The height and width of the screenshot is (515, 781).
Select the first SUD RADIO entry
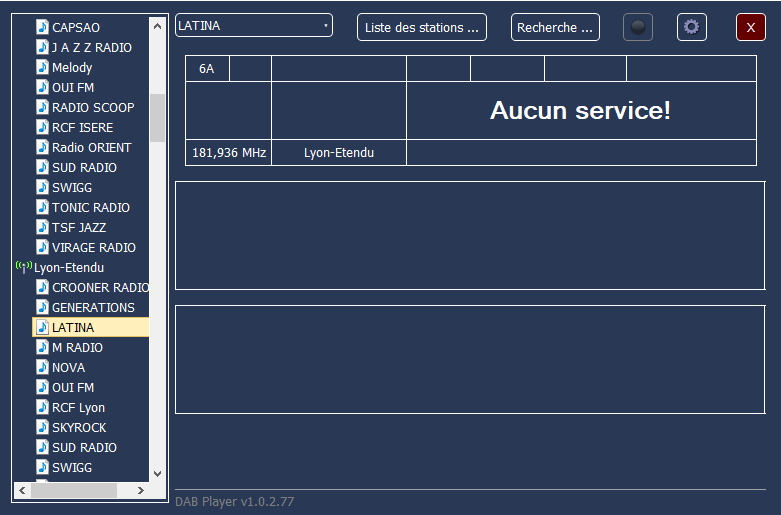tap(84, 167)
